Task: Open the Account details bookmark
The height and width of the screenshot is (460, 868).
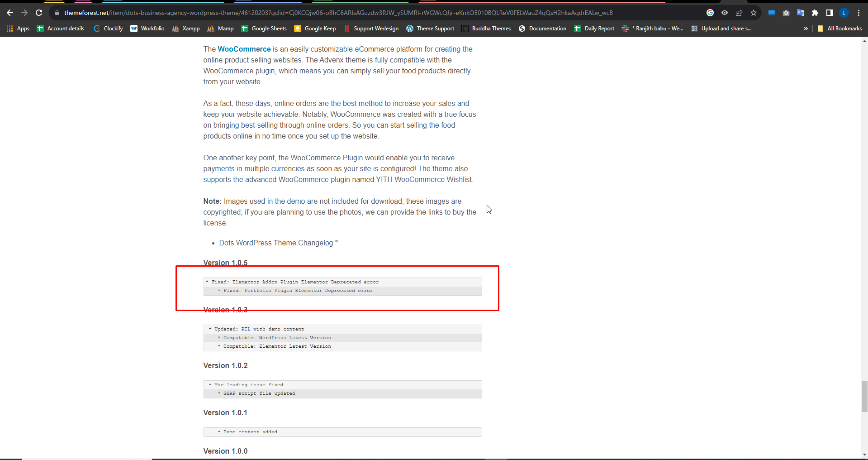Action: coord(61,29)
